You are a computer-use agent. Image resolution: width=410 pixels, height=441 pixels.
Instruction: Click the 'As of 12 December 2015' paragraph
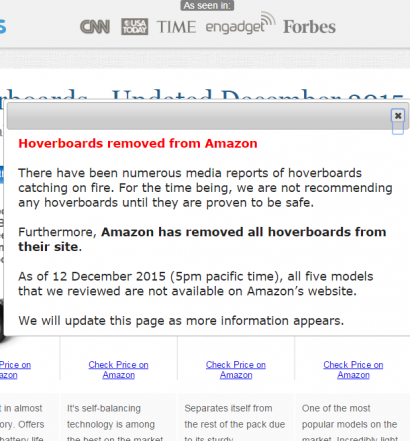(x=196, y=284)
